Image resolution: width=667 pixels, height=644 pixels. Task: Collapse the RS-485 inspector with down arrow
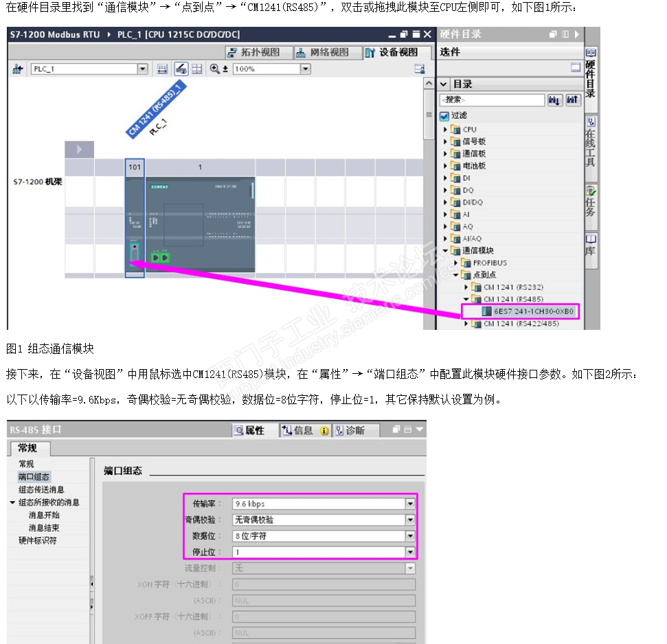tap(420, 430)
